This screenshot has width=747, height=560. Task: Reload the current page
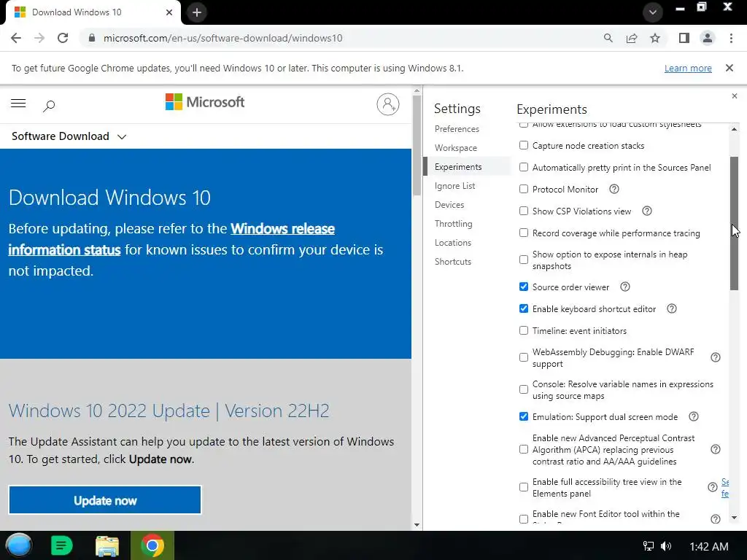pos(63,38)
